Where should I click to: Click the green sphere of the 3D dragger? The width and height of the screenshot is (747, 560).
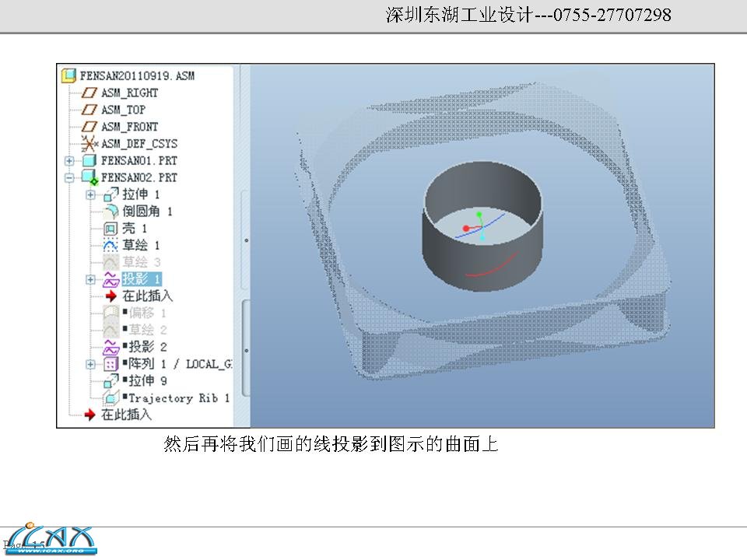[479, 215]
